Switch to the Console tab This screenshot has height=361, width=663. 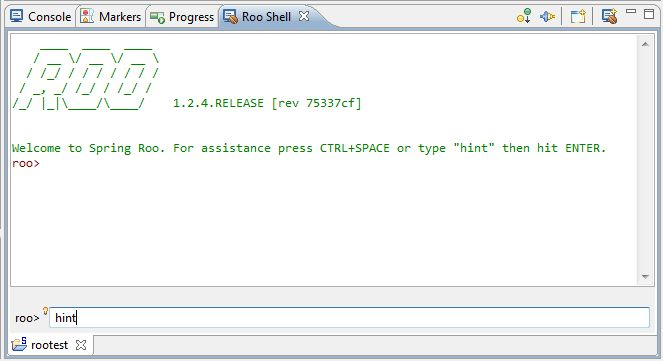[41, 16]
